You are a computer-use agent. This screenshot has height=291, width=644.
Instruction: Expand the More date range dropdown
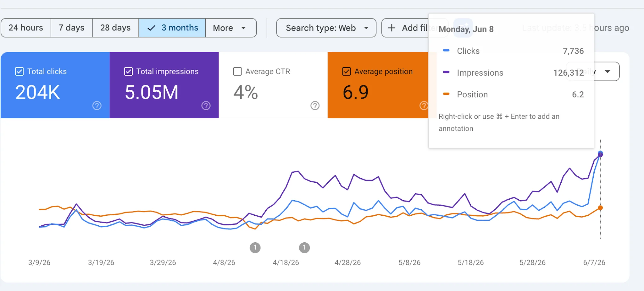(x=231, y=28)
